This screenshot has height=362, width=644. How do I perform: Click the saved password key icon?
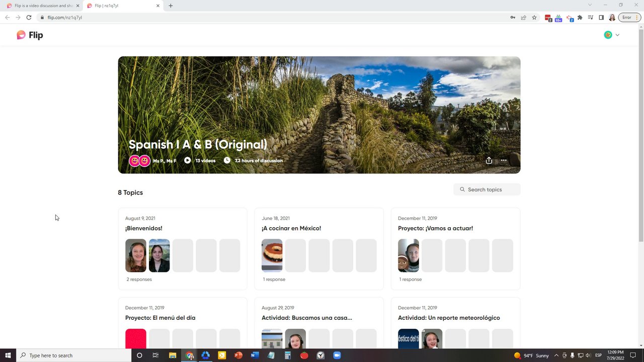[513, 17]
